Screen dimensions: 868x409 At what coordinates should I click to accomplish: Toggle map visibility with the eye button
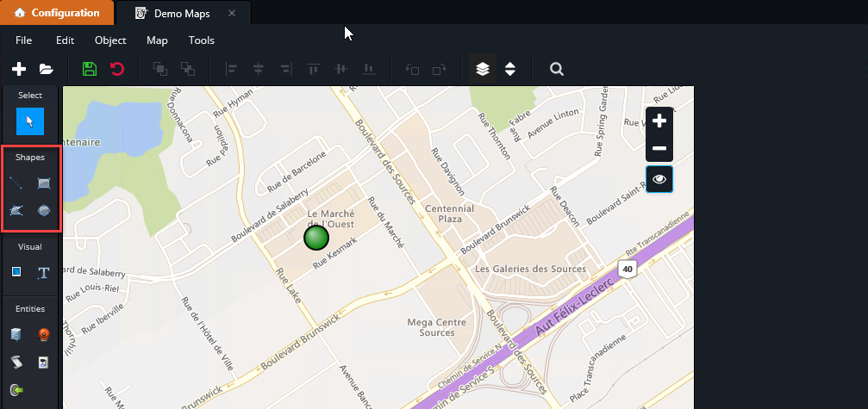[x=659, y=179]
